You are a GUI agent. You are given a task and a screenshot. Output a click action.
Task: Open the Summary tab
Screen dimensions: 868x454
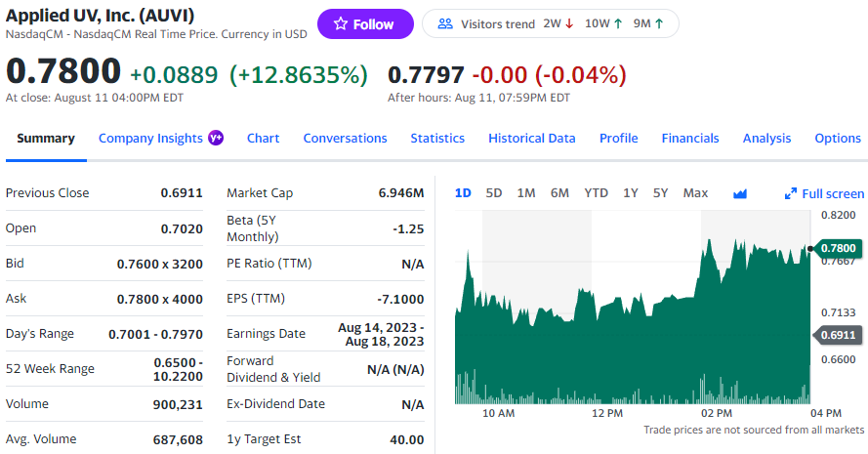coord(46,139)
